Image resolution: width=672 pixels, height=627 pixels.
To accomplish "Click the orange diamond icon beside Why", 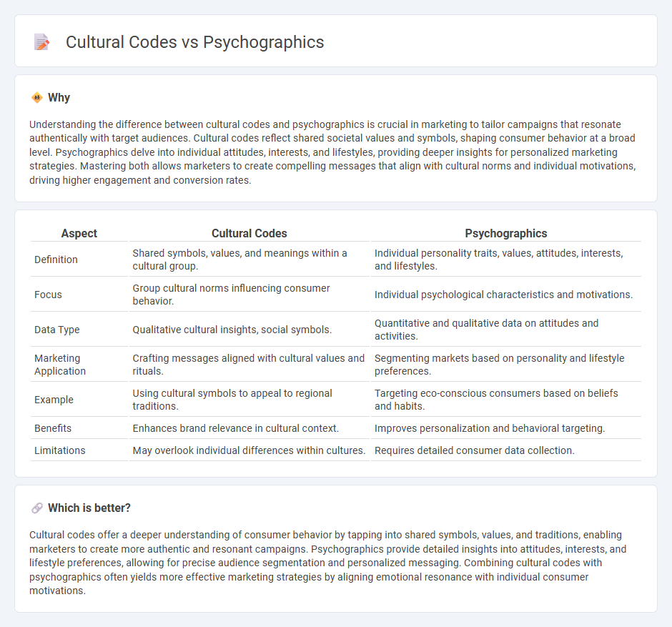I will click(37, 98).
